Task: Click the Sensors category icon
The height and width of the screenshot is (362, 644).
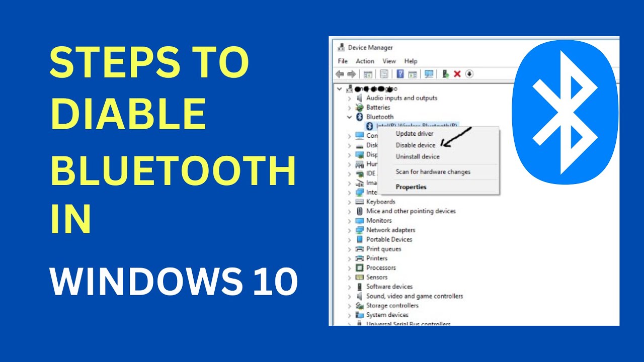Action: (359, 277)
